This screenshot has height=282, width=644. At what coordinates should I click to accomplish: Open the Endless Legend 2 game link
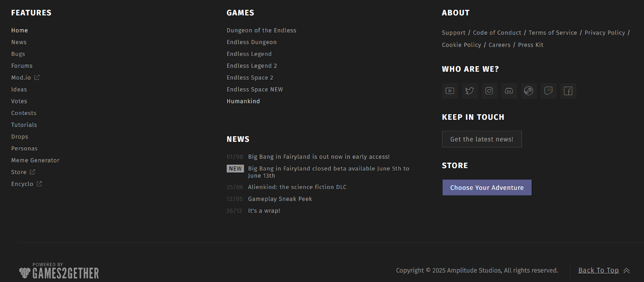click(x=252, y=66)
